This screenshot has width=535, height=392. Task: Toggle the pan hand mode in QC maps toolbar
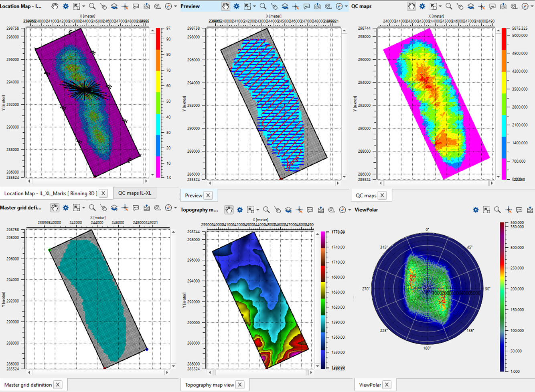[411, 6]
